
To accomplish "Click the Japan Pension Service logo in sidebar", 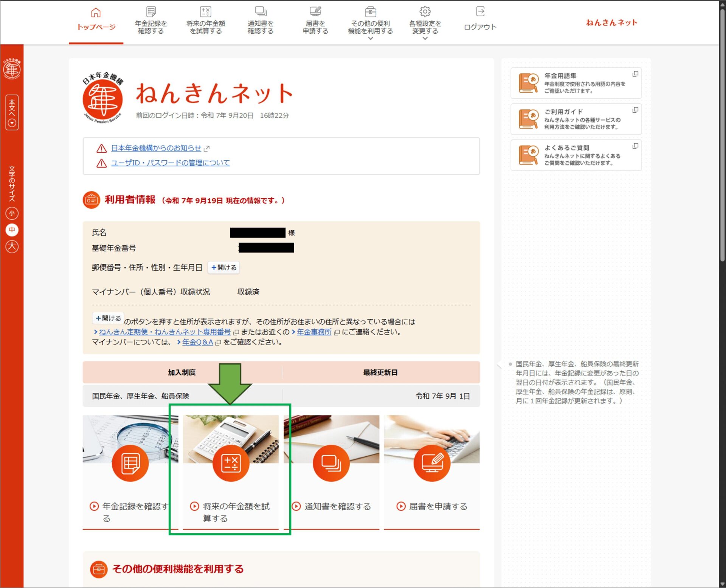I will pyautogui.click(x=12, y=69).
